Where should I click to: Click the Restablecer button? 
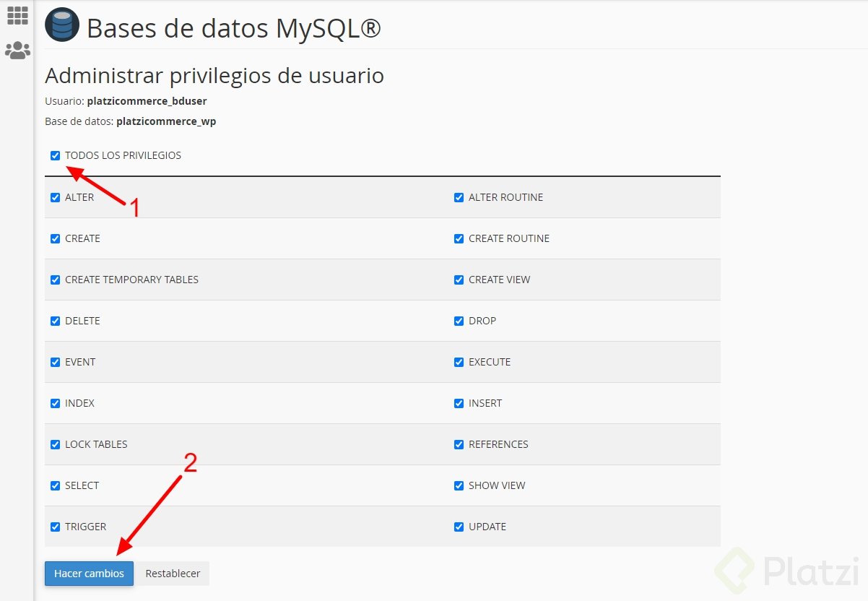[173, 574]
